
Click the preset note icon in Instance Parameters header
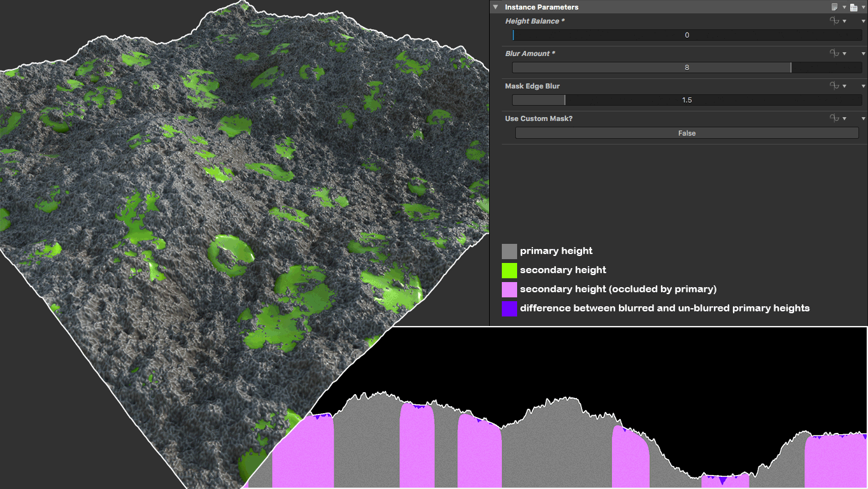[834, 7]
